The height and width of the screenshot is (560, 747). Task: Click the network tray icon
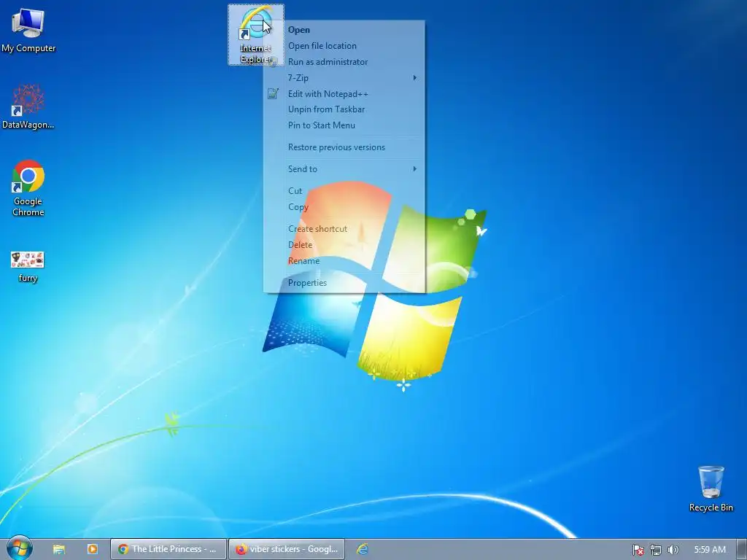[x=656, y=550]
